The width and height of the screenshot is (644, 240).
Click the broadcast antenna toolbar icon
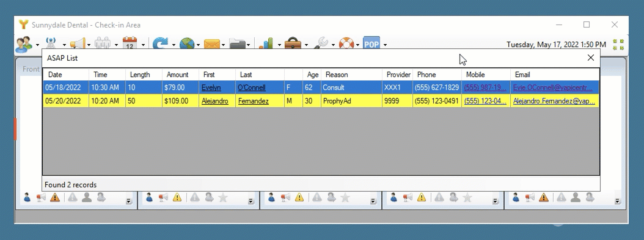point(51,43)
